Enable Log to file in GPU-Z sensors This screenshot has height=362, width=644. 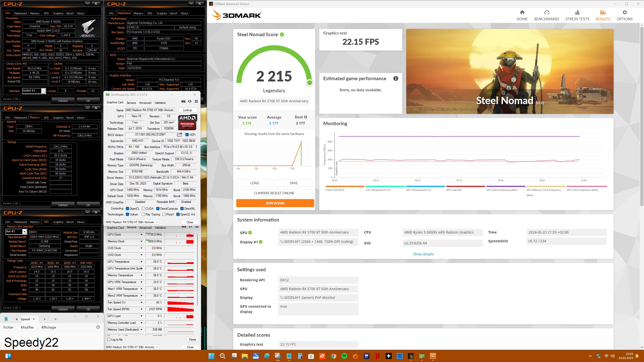click(x=109, y=340)
